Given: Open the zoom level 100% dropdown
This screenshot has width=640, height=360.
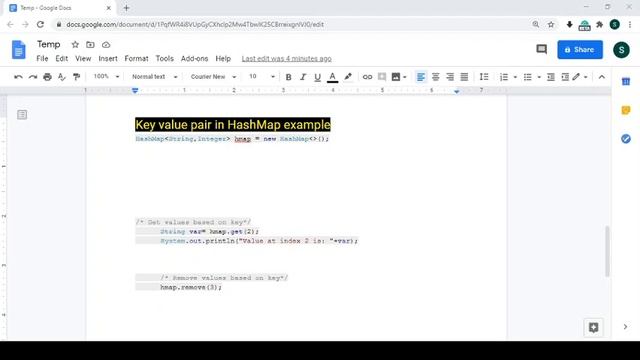Looking at the screenshot, I should click(x=106, y=76).
